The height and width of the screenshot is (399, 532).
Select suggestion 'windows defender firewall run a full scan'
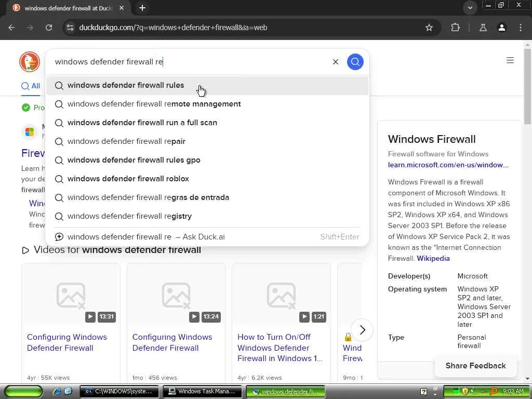click(207, 123)
